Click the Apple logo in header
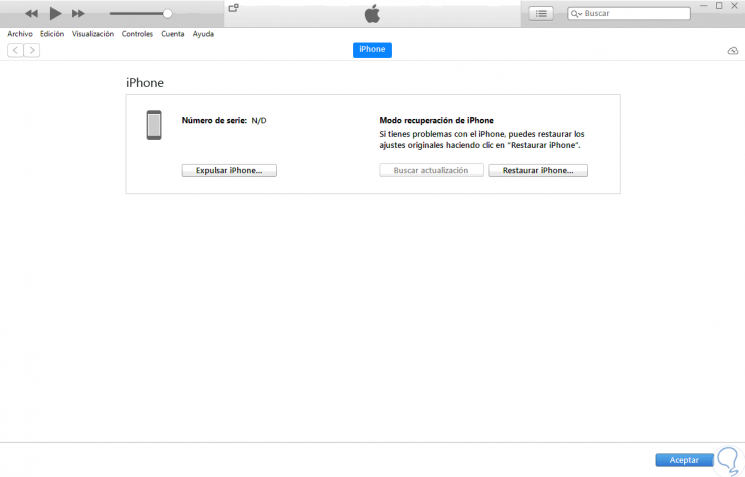Screen dimensions: 745x477 tap(372, 13)
